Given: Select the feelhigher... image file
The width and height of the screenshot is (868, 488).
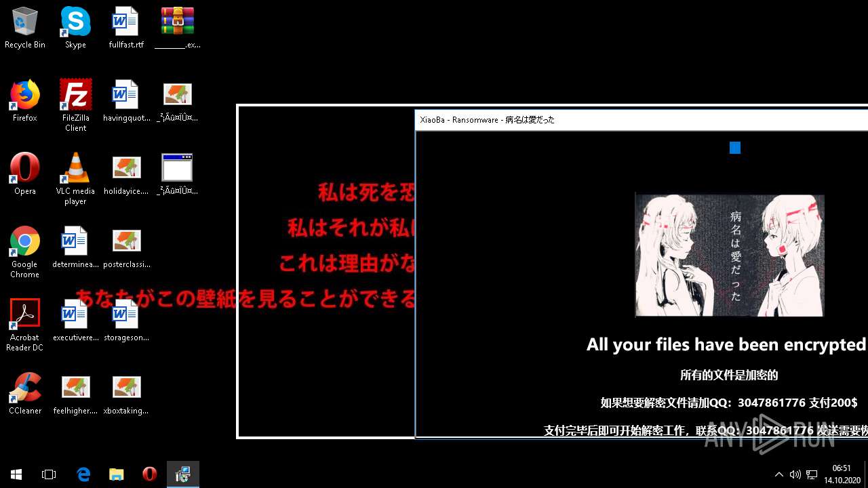Looking at the screenshot, I should 75,394.
